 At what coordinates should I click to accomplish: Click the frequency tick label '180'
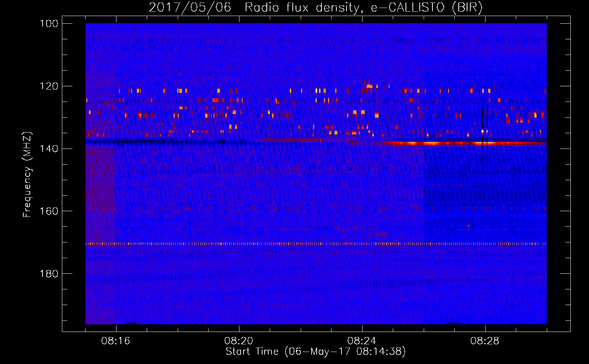coord(49,274)
